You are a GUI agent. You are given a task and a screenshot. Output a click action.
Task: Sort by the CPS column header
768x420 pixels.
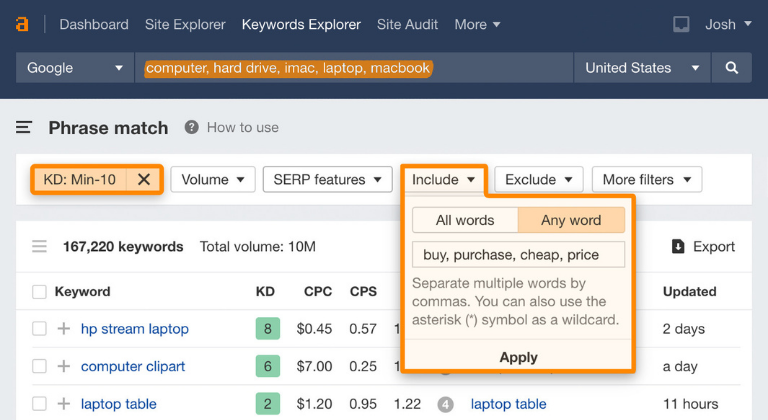click(363, 292)
